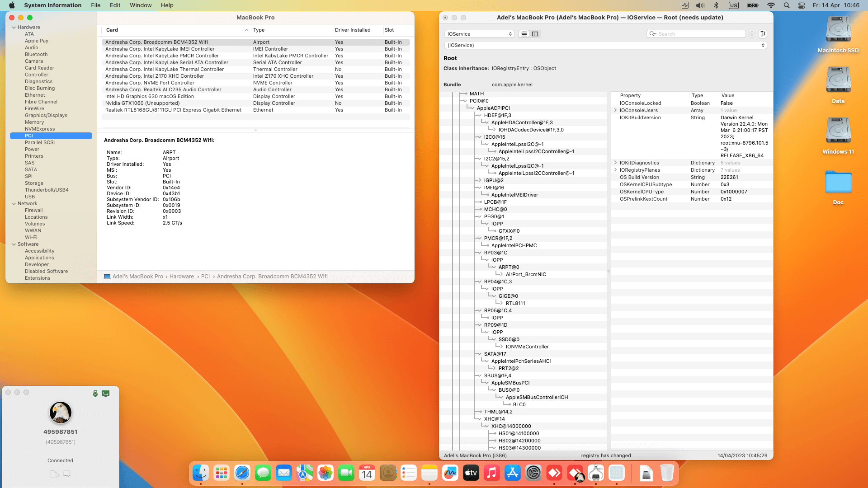This screenshot has width=868, height=488.
Task: Launch AnyDesk from the Dock
Action: point(554,473)
